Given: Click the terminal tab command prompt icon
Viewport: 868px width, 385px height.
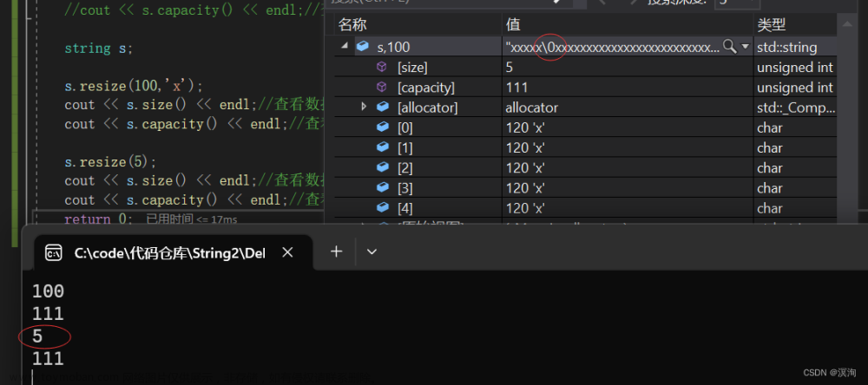Looking at the screenshot, I should coord(53,253).
